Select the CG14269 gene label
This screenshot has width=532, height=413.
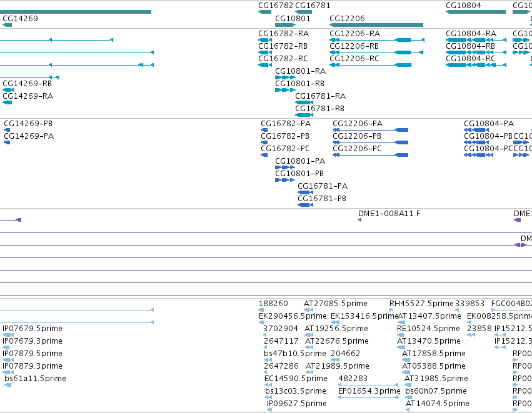pos(20,19)
